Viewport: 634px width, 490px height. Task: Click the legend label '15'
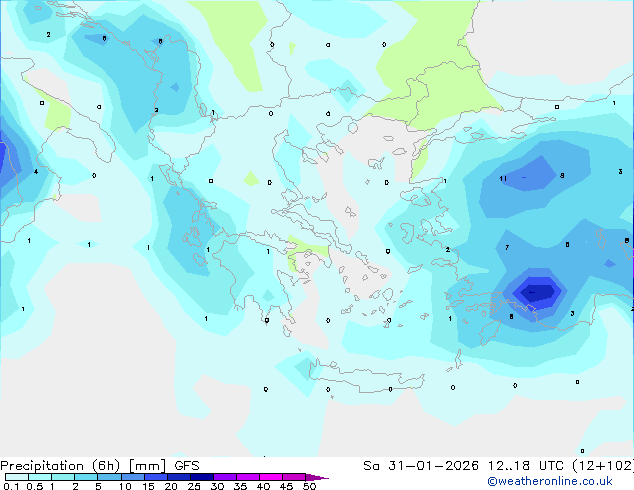148,486
